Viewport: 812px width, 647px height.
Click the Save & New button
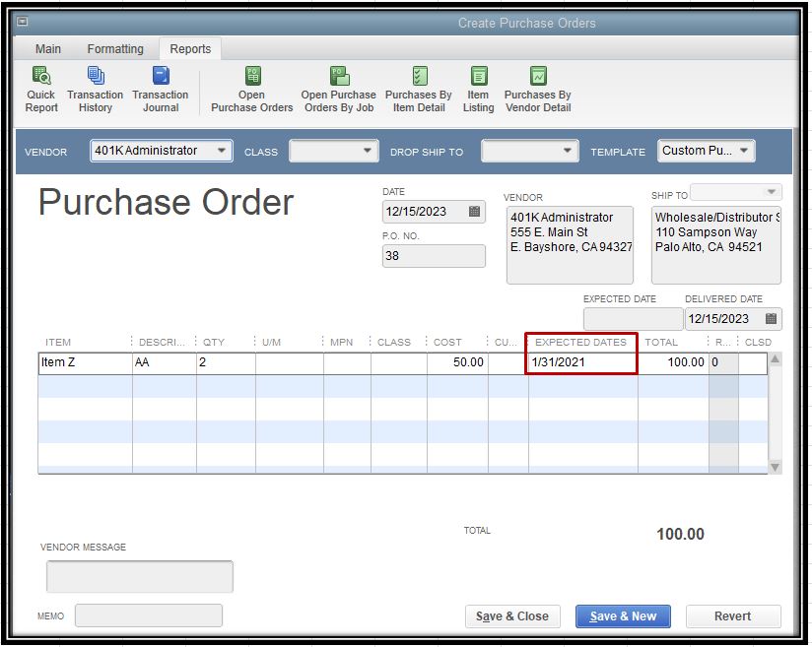pos(623,616)
